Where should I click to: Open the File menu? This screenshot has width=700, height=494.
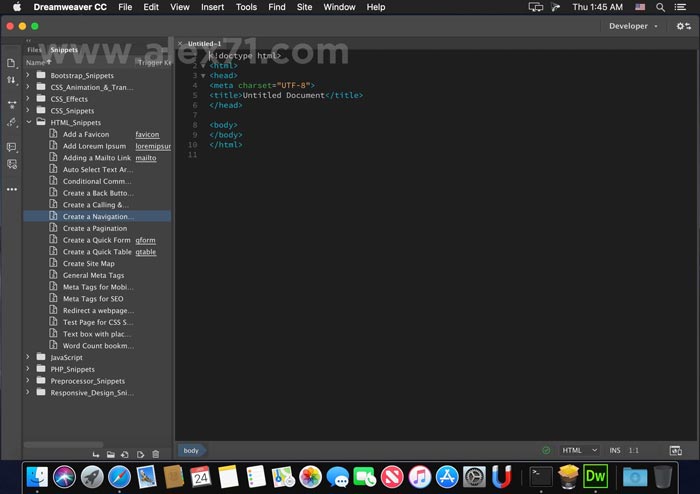(125, 7)
